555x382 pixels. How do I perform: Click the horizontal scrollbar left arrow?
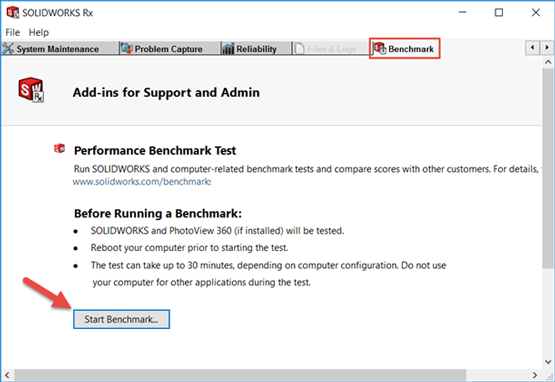point(7,375)
